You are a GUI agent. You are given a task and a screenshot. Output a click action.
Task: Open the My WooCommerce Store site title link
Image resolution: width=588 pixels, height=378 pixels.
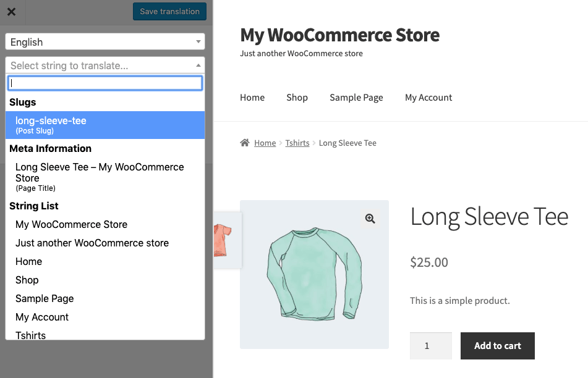339,35
